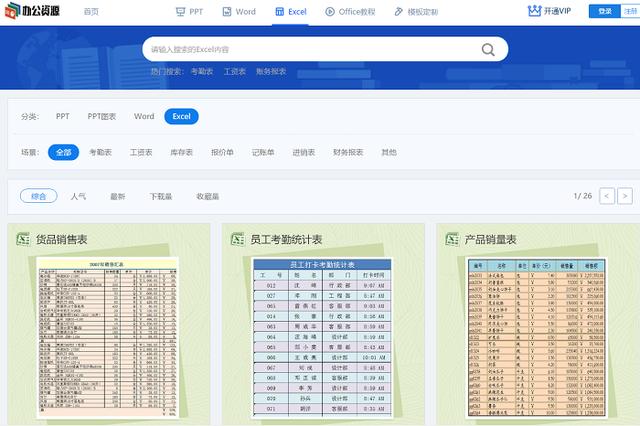Select the 报价单 scene filter
The image size is (640, 426).
click(222, 152)
